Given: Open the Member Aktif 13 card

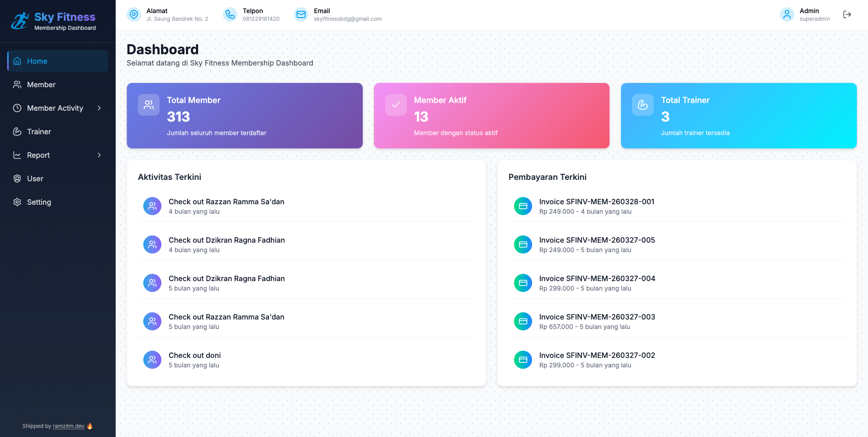Looking at the screenshot, I should click(491, 116).
